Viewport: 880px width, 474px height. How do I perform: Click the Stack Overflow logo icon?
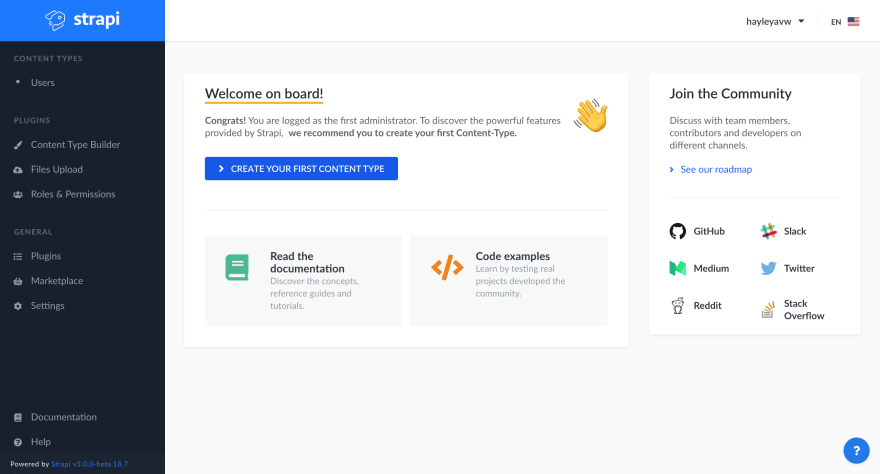click(x=768, y=310)
